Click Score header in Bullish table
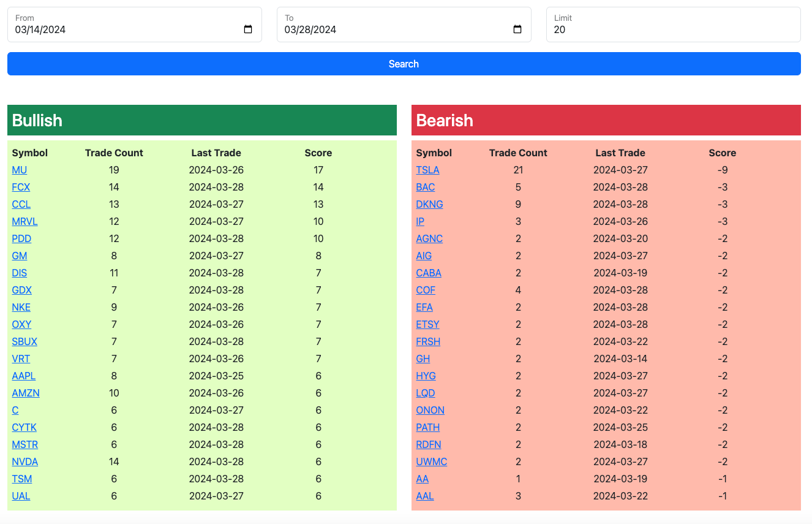Image resolution: width=812 pixels, height=524 pixels. [x=318, y=153]
